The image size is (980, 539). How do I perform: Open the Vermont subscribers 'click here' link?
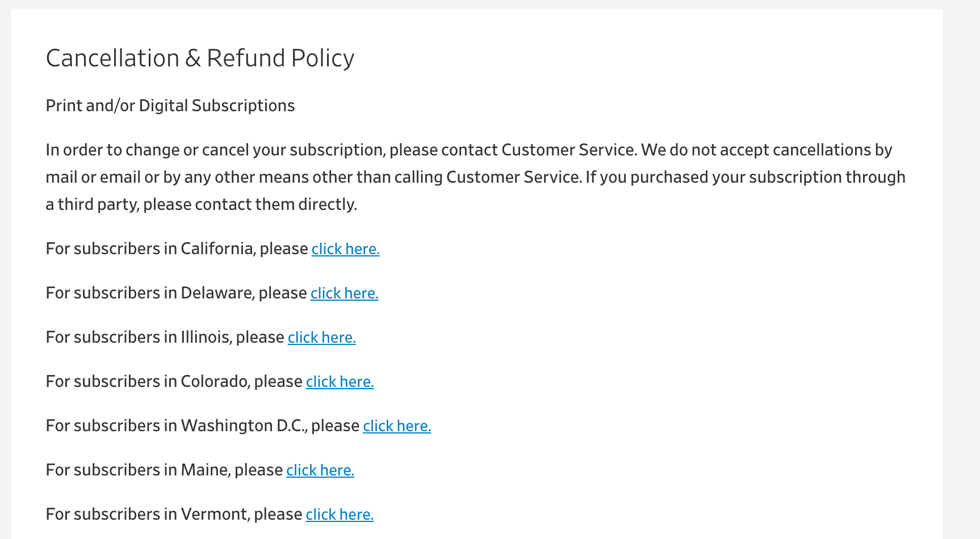click(340, 515)
